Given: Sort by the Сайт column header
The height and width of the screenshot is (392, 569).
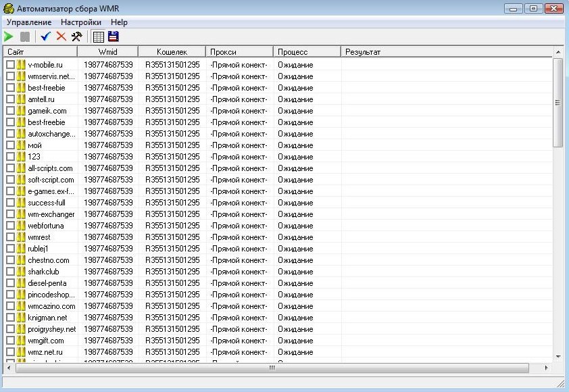Looking at the screenshot, I should 41,52.
